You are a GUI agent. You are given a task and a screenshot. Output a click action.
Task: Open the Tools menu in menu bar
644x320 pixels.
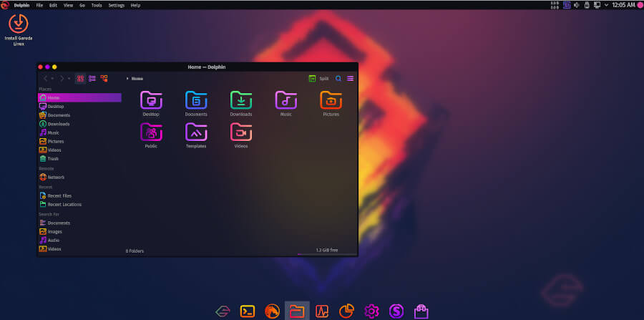96,5
